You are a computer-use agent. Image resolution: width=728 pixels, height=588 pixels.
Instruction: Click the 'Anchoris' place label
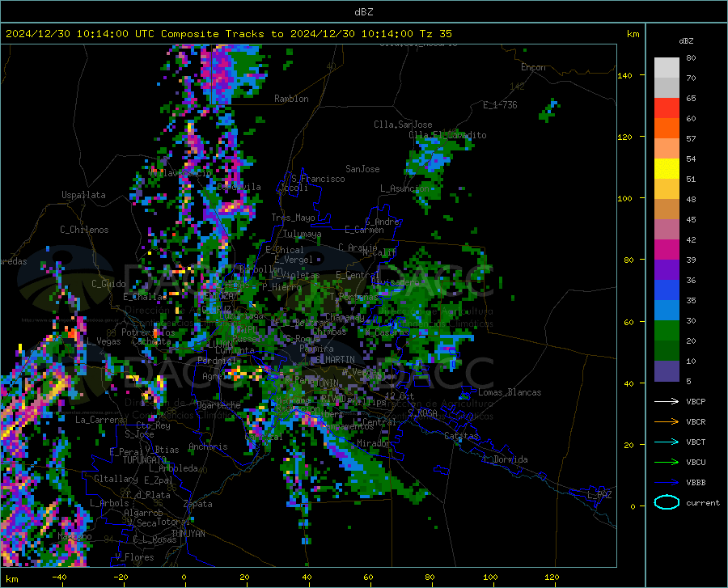(208, 446)
